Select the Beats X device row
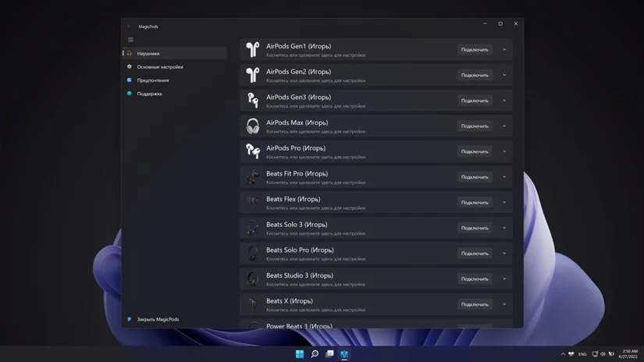Image resolution: width=644 pixels, height=362 pixels. pyautogui.click(x=351, y=304)
